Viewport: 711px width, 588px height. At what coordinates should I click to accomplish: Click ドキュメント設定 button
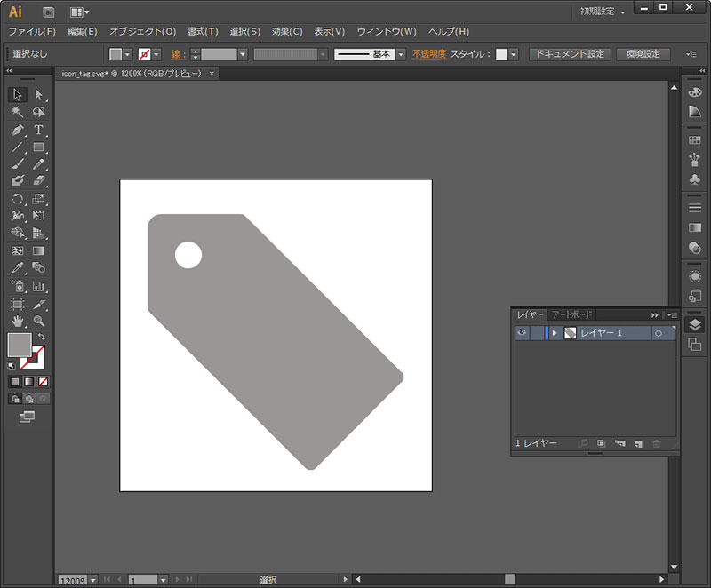click(x=570, y=54)
